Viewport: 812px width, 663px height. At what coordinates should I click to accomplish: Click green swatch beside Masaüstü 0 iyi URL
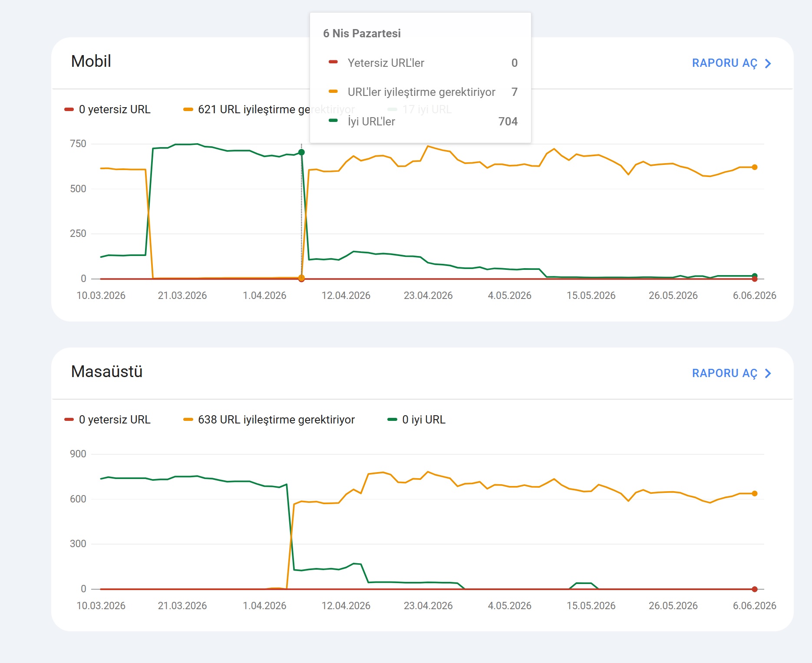[392, 420]
